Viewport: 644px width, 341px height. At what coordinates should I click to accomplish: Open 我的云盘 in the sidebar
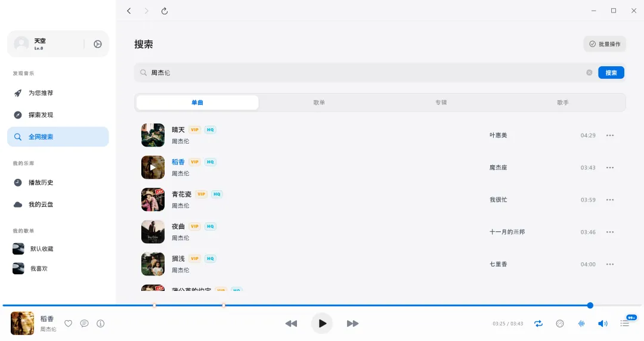tap(58, 204)
